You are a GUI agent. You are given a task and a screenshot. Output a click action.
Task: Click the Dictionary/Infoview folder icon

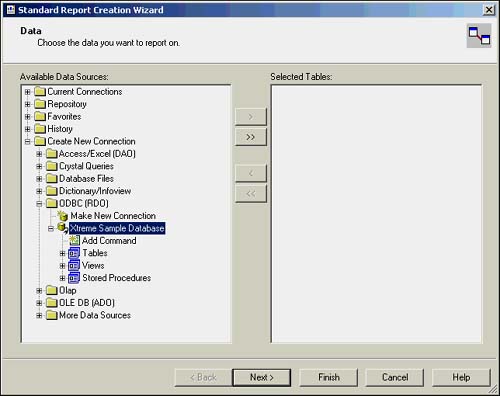52,191
